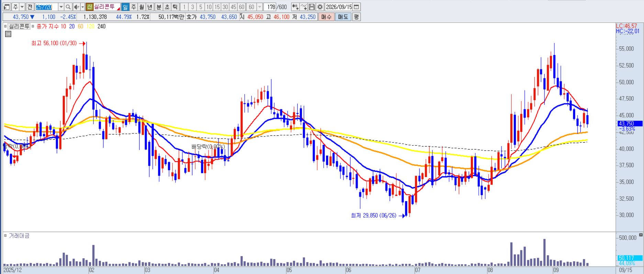Expand the stock code history dropdown
644x274 pixels.
61,7
